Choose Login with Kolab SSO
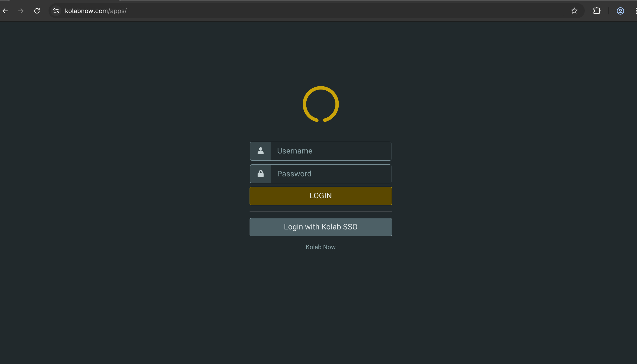Screen dimensions: 637x364 pos(320,227)
